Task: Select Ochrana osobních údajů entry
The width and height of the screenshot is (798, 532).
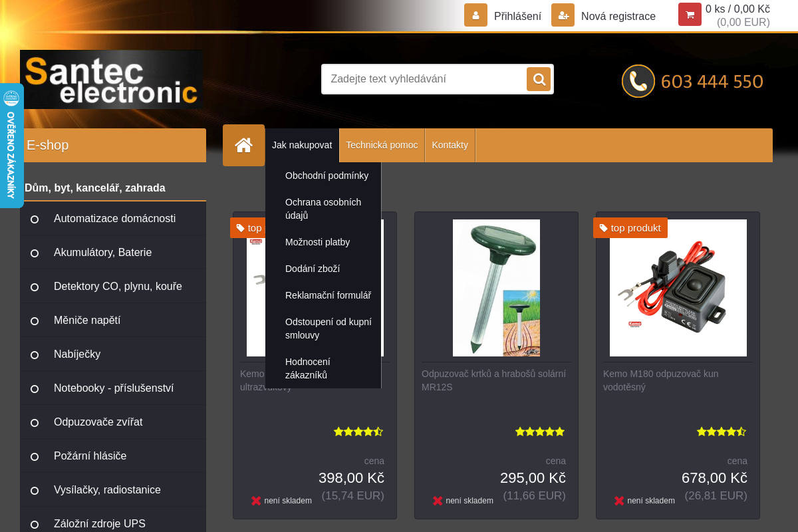Action: 323,209
